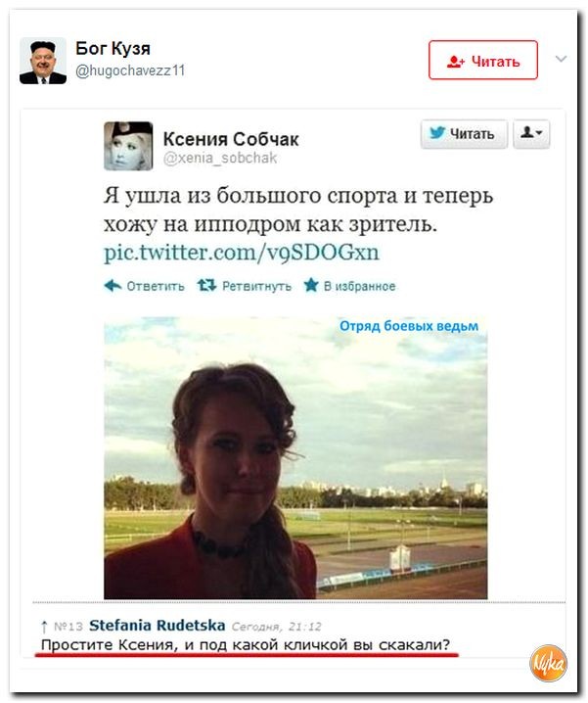The width and height of the screenshot is (588, 703).
Task: Click the orange Nyka logo badge
Action: tap(548, 663)
